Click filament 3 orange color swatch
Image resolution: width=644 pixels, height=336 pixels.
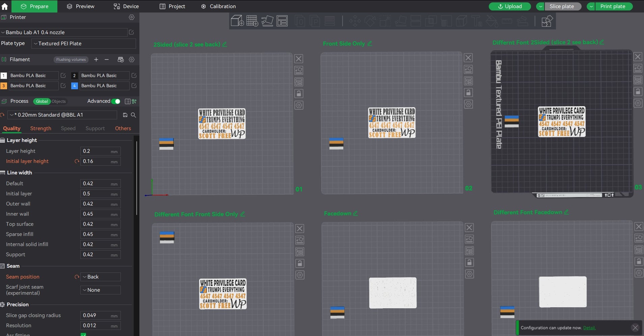click(x=3, y=86)
